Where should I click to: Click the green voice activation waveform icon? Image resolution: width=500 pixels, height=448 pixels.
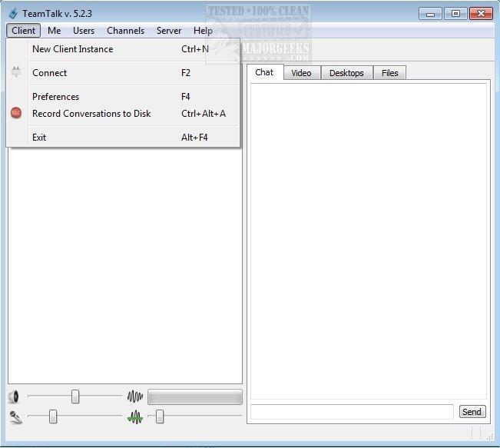(135, 417)
